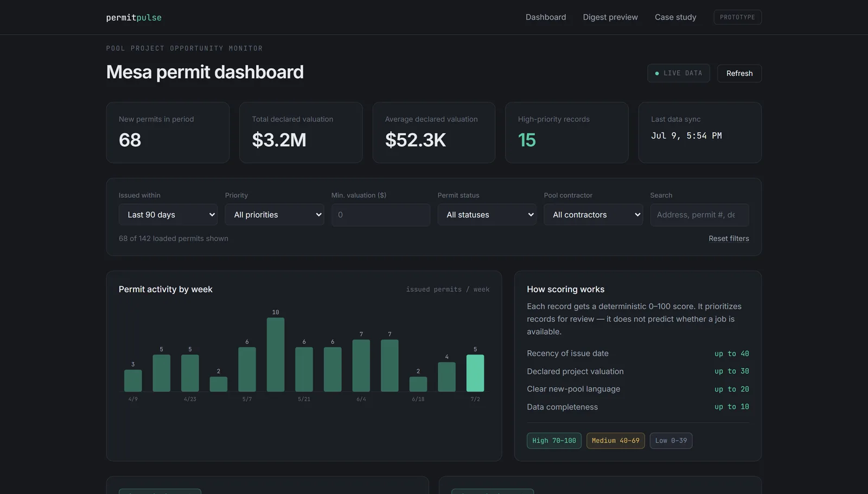The height and width of the screenshot is (494, 868).
Task: Click the highlighted 7/2 week bar
Action: click(x=475, y=373)
